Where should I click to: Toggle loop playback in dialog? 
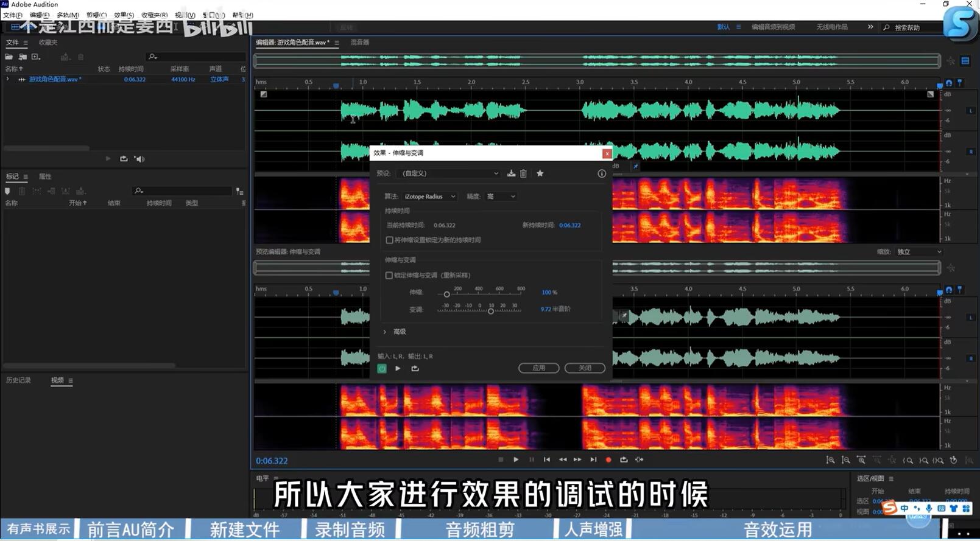click(x=415, y=368)
